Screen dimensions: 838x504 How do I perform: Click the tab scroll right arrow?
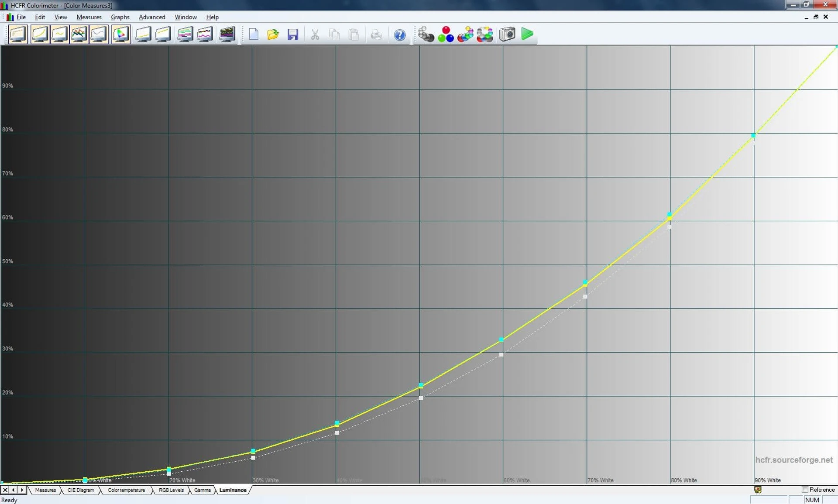click(22, 490)
